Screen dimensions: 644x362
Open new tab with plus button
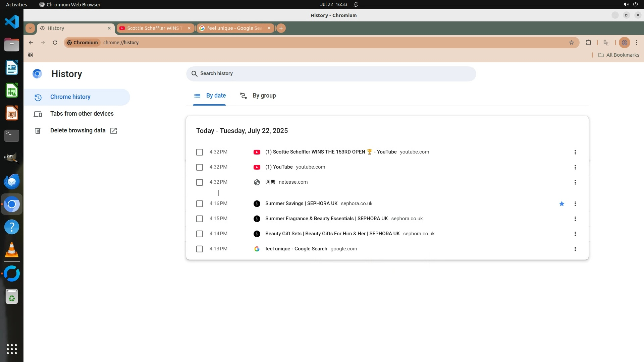click(281, 28)
